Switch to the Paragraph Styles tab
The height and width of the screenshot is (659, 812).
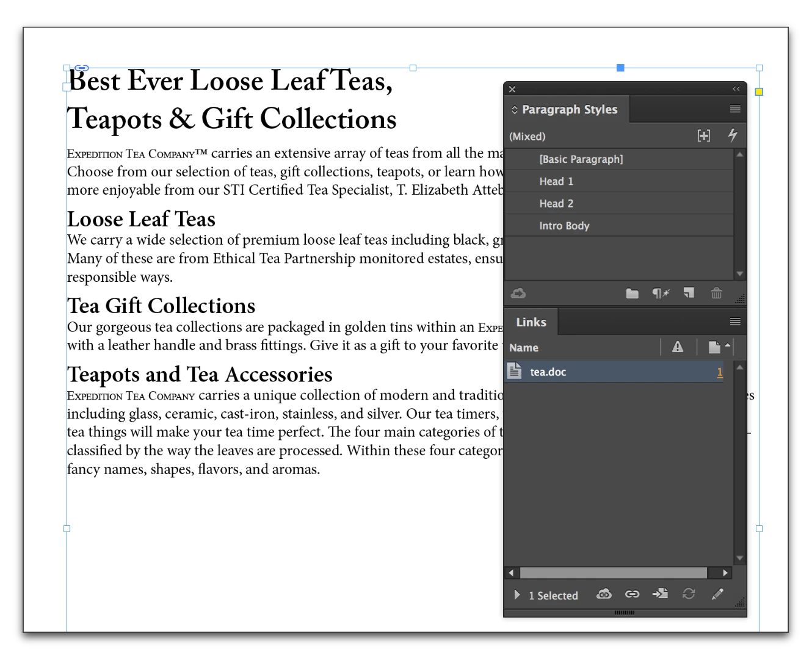(569, 110)
